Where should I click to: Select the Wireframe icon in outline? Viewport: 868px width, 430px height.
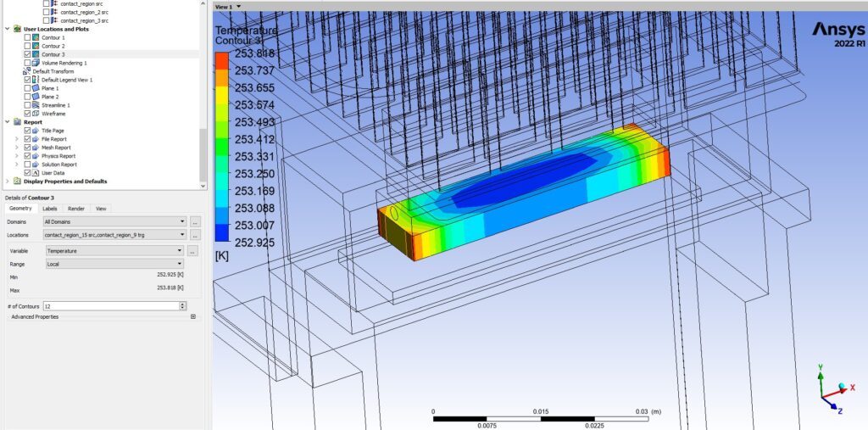pyautogui.click(x=36, y=114)
